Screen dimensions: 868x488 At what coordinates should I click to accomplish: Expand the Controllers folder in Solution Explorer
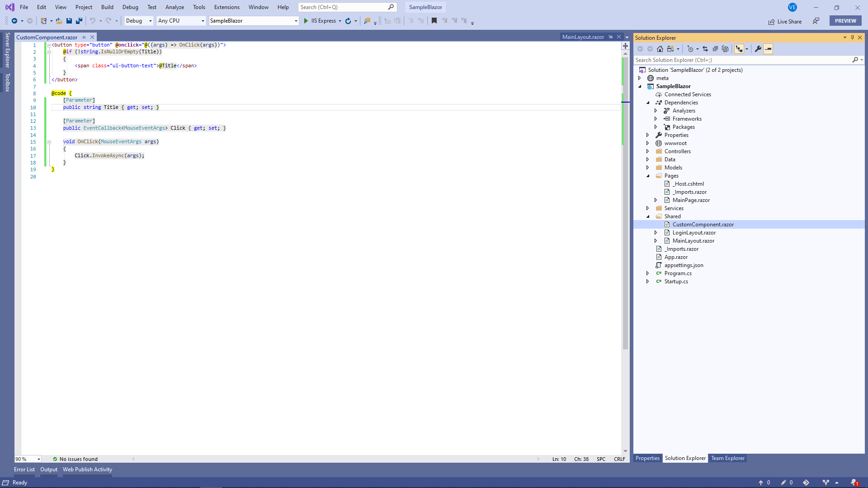pyautogui.click(x=647, y=151)
